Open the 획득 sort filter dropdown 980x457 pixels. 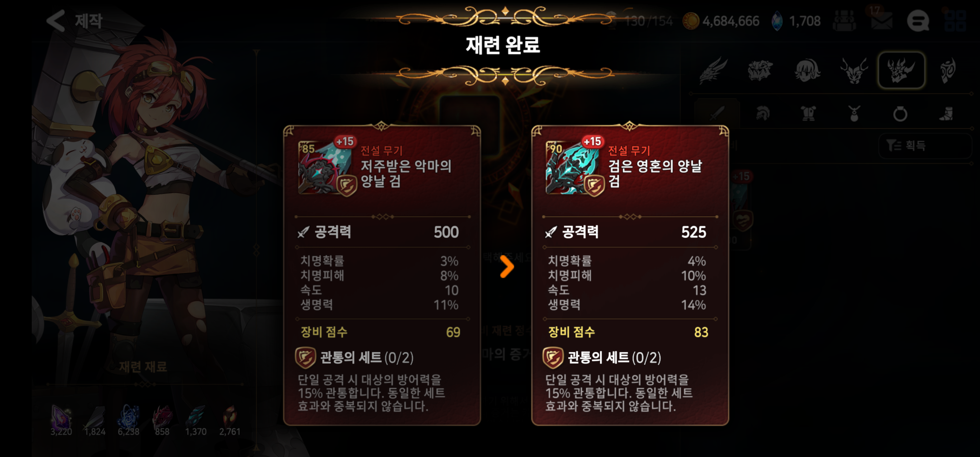[924, 145]
